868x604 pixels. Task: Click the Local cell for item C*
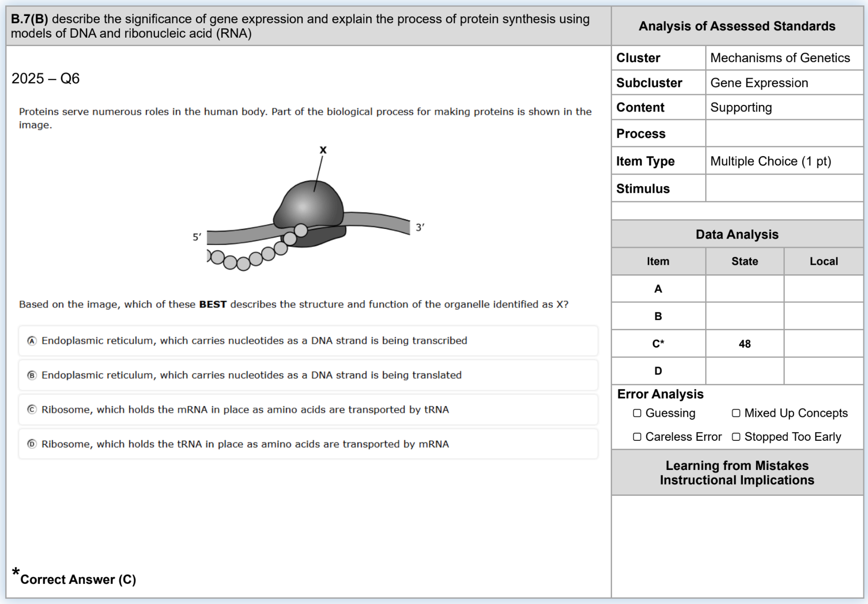(824, 344)
